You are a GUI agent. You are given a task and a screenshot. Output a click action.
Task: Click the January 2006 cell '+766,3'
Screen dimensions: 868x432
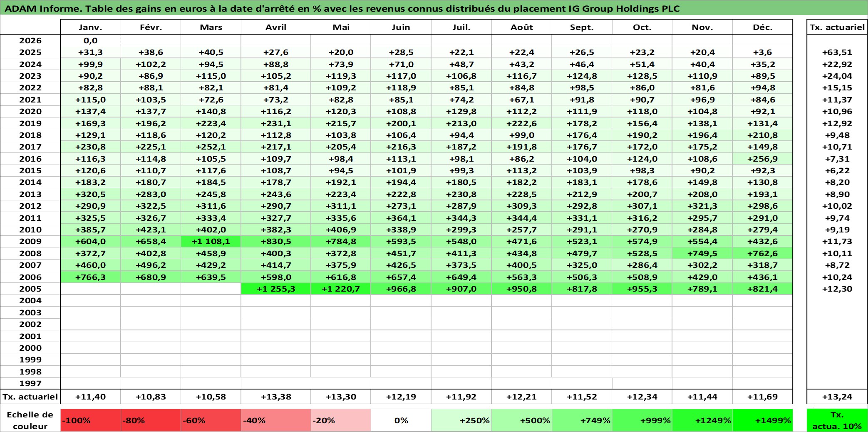coord(91,277)
